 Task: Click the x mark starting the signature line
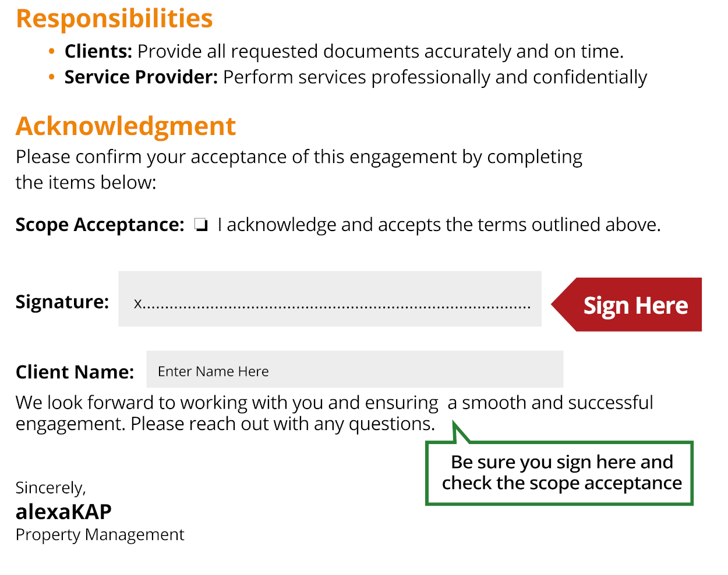point(138,303)
